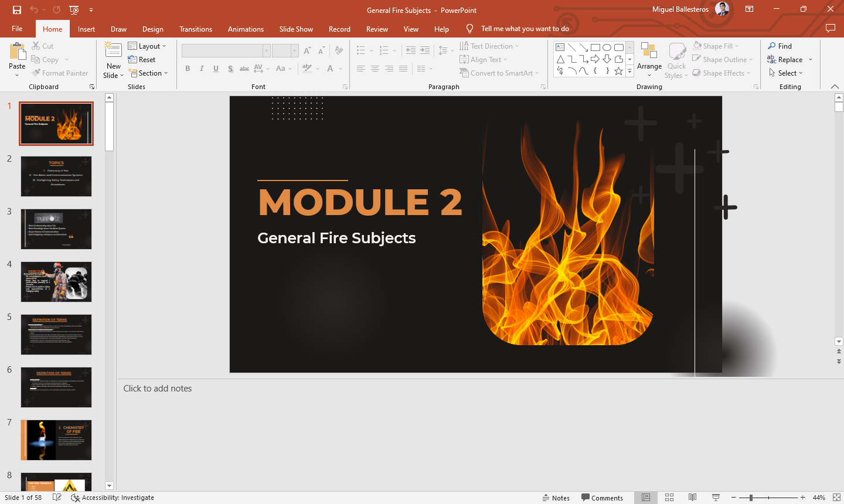Add a New Slide

pyautogui.click(x=113, y=60)
